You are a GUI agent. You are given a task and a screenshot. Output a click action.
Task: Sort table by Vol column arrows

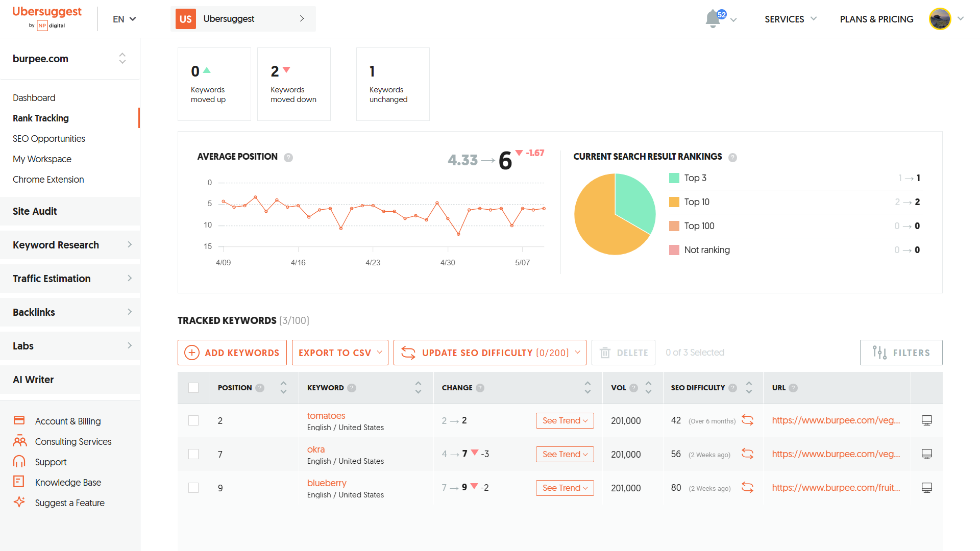pos(648,388)
